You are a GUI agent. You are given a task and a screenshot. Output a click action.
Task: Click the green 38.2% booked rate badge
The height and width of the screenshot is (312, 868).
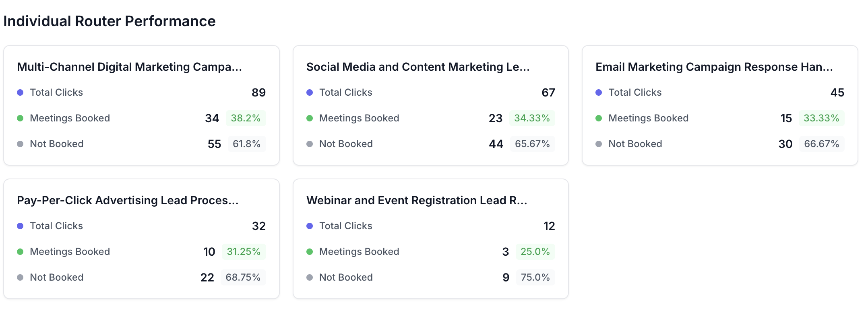tap(246, 118)
